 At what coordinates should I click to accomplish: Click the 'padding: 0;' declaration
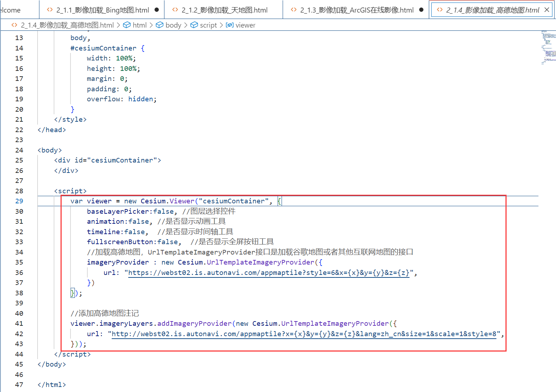pyautogui.click(x=109, y=89)
